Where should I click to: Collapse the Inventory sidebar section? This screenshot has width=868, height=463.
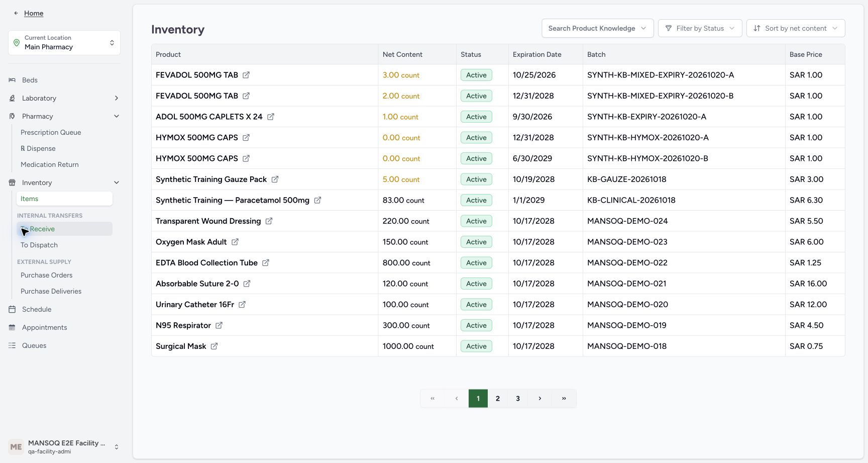coord(64,182)
